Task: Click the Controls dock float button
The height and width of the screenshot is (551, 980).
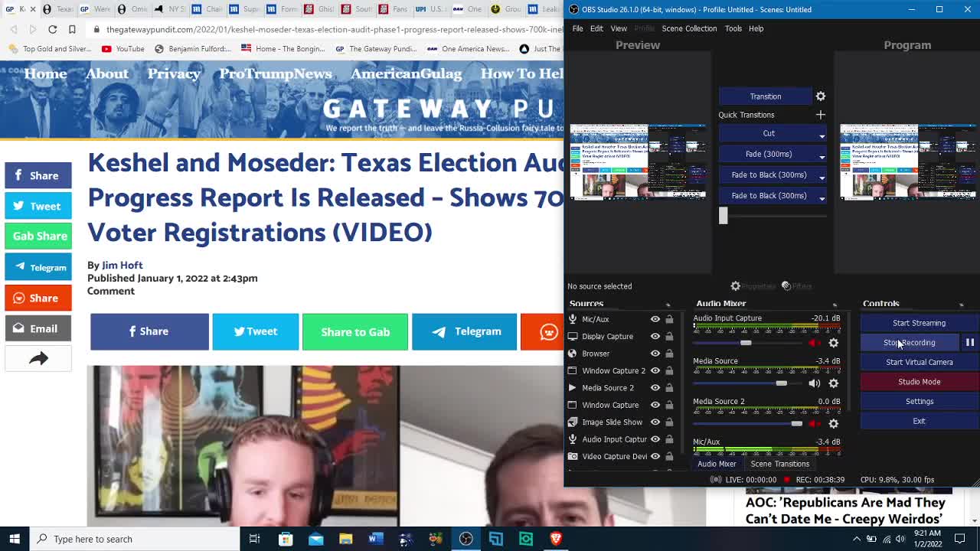Action: [x=962, y=305]
